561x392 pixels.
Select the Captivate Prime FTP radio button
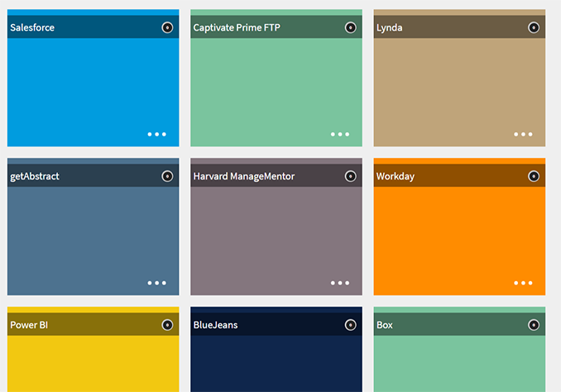click(350, 27)
